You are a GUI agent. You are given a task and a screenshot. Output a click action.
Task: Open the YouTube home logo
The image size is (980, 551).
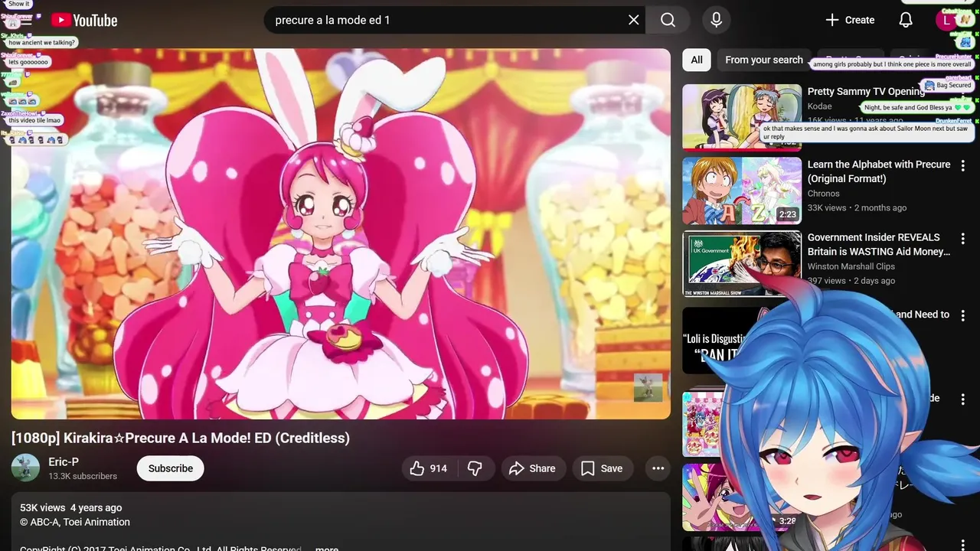click(x=84, y=21)
